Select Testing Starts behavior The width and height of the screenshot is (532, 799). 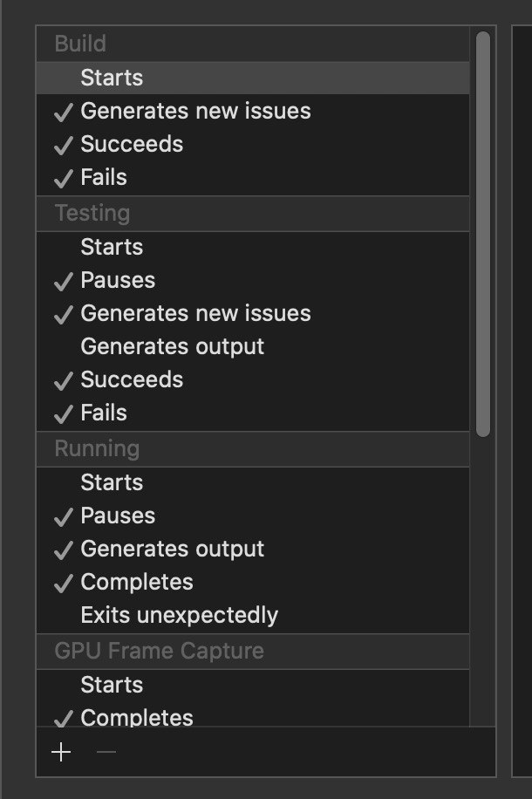click(112, 247)
